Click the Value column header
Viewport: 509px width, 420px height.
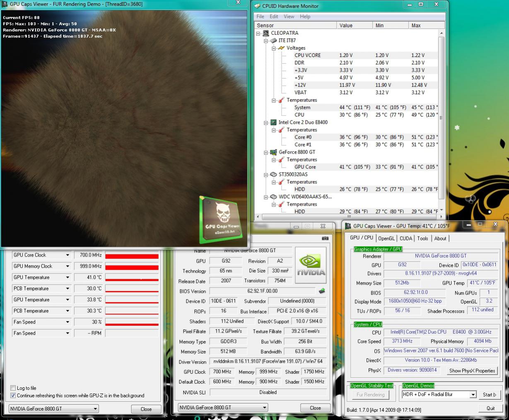point(355,26)
